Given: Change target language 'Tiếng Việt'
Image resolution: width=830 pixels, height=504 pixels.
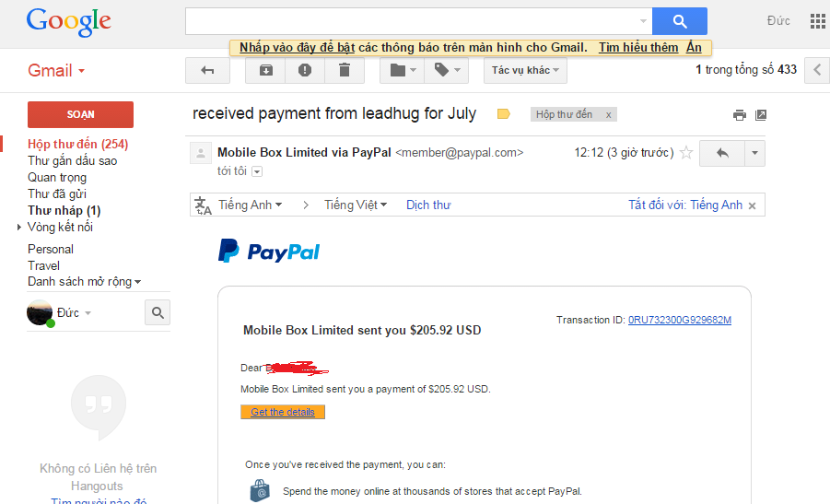Looking at the screenshot, I should pyautogui.click(x=356, y=205).
